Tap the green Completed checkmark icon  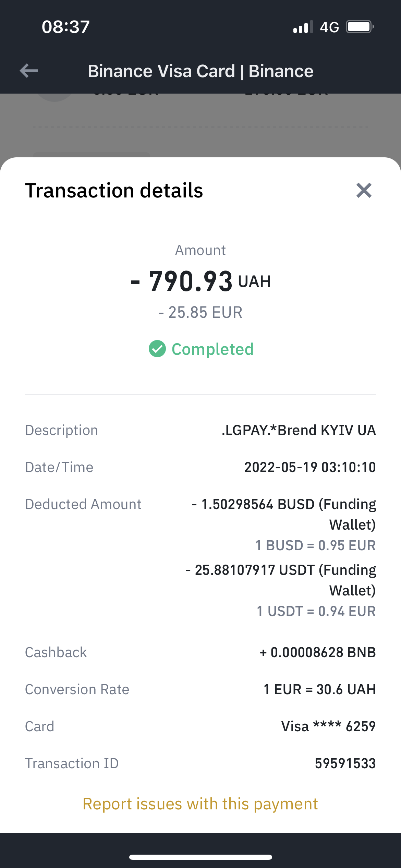pos(157,349)
